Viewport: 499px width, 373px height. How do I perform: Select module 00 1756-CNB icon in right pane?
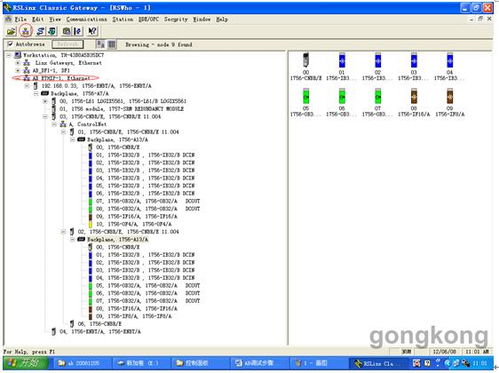(306, 66)
